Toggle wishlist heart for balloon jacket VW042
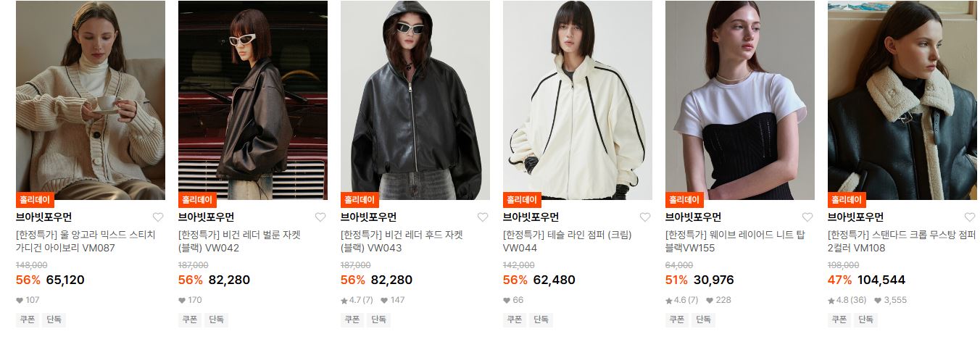This screenshot has width=980, height=342. (x=320, y=217)
